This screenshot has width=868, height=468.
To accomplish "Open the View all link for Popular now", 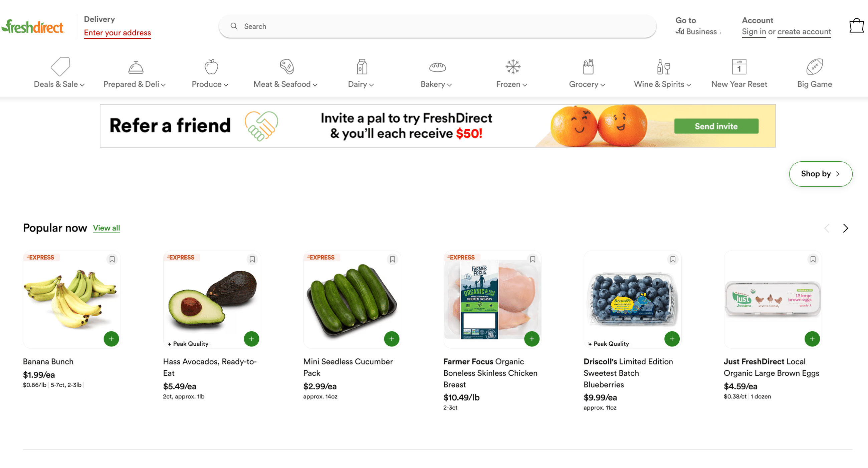I will tap(106, 228).
